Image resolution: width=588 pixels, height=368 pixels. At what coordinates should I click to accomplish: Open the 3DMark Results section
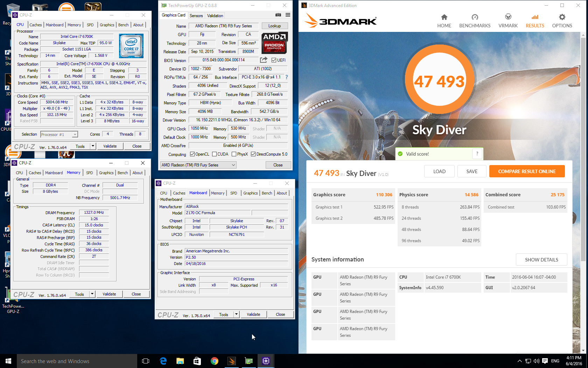pos(535,21)
